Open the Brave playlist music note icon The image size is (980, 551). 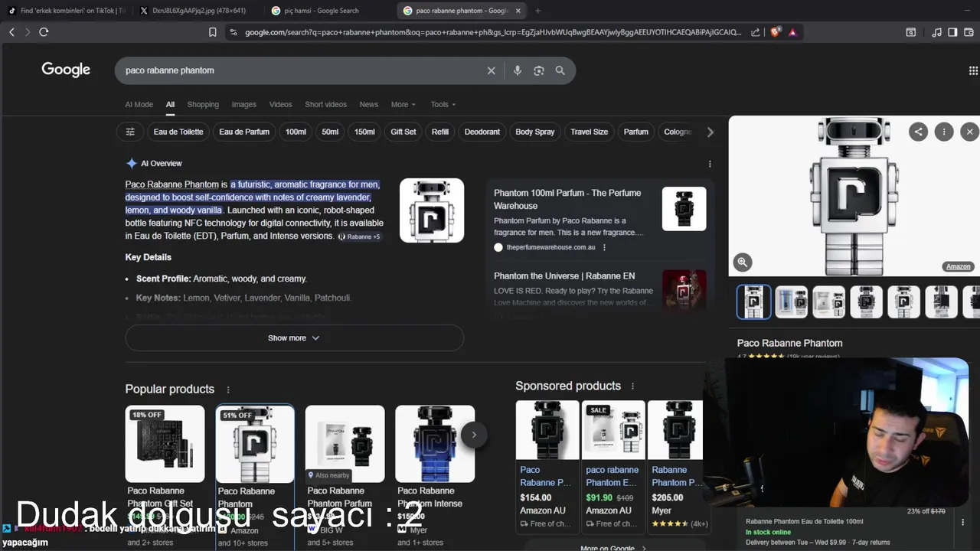936,32
